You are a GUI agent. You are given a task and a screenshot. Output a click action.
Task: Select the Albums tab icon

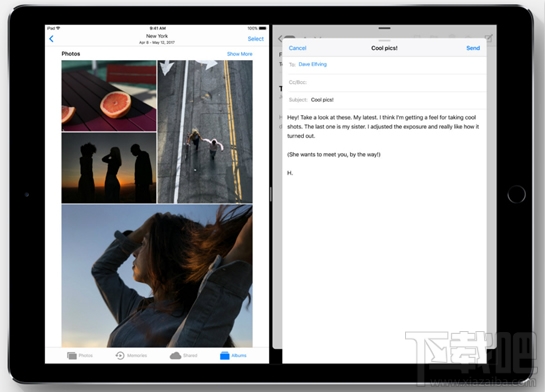coord(225,356)
